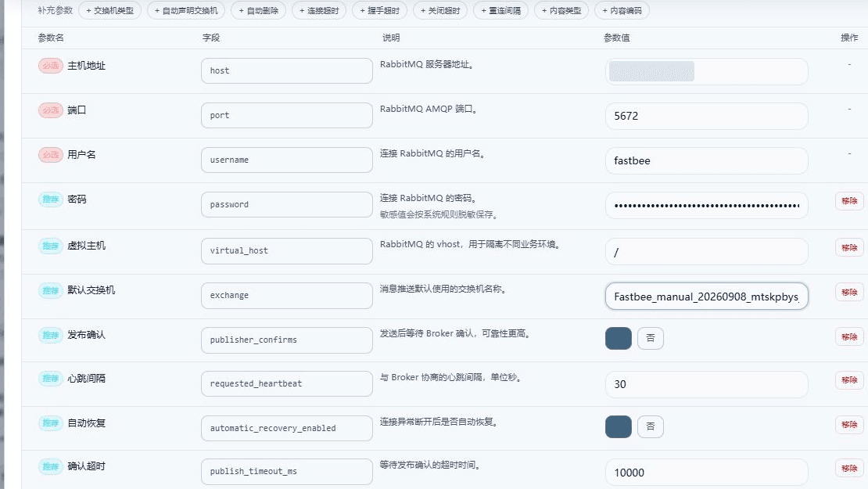Screen dimensions: 868x489
Task: Click the 确认超时 parameter name
Action: [x=86, y=466]
